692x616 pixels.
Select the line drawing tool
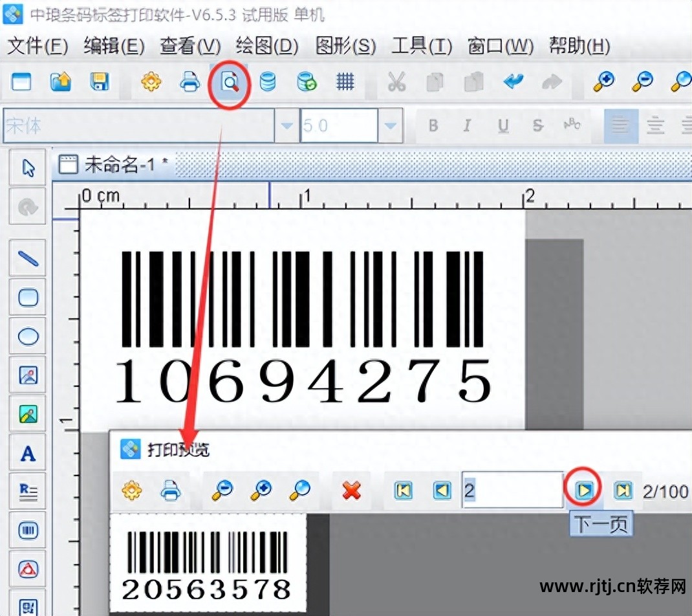point(27,258)
